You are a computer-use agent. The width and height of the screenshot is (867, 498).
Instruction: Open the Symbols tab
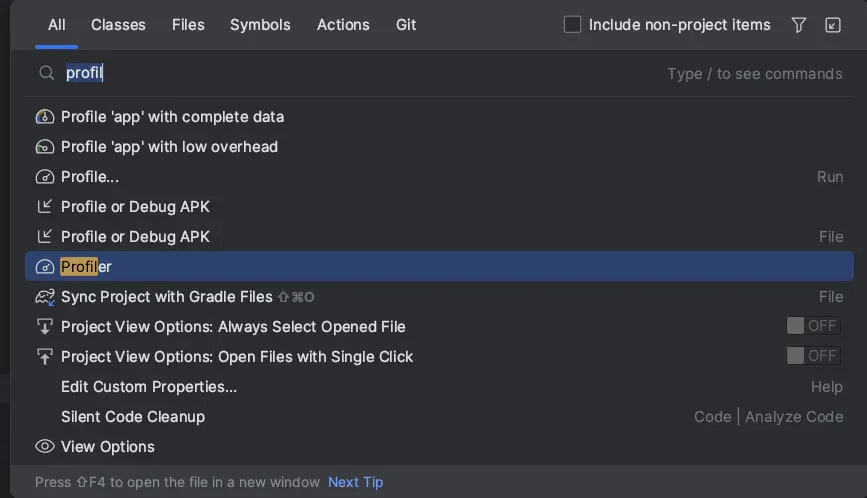click(x=260, y=25)
